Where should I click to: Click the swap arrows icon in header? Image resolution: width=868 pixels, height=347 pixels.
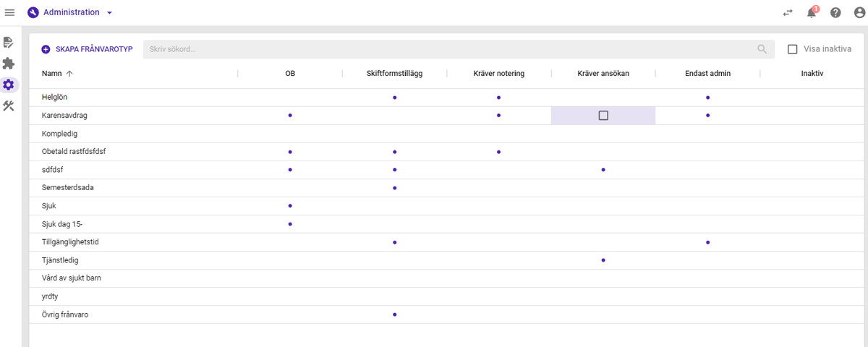pos(788,12)
